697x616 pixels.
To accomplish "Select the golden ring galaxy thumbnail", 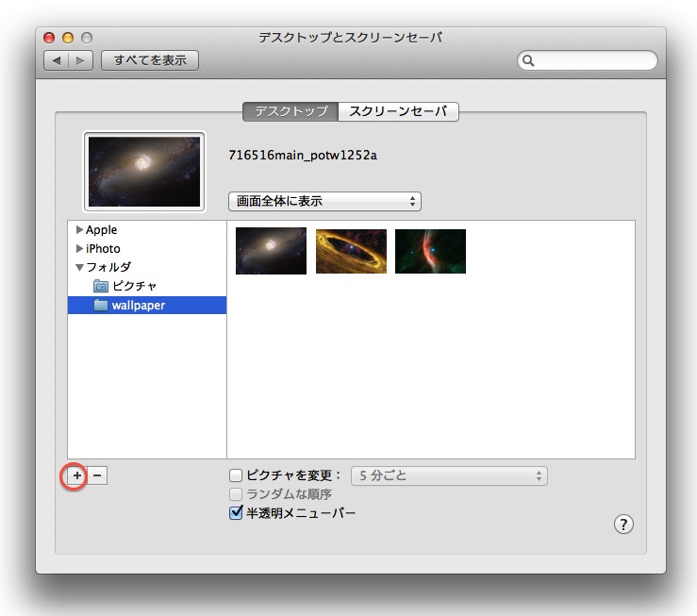I will point(351,251).
